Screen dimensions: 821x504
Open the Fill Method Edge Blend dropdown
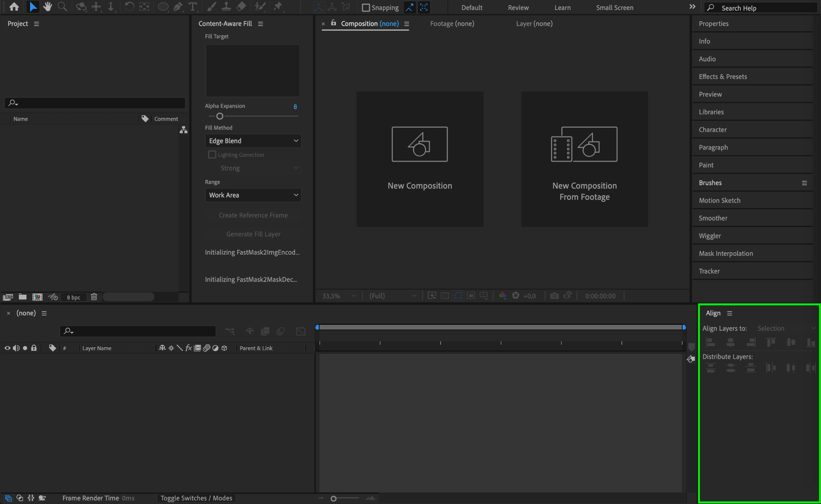click(253, 141)
